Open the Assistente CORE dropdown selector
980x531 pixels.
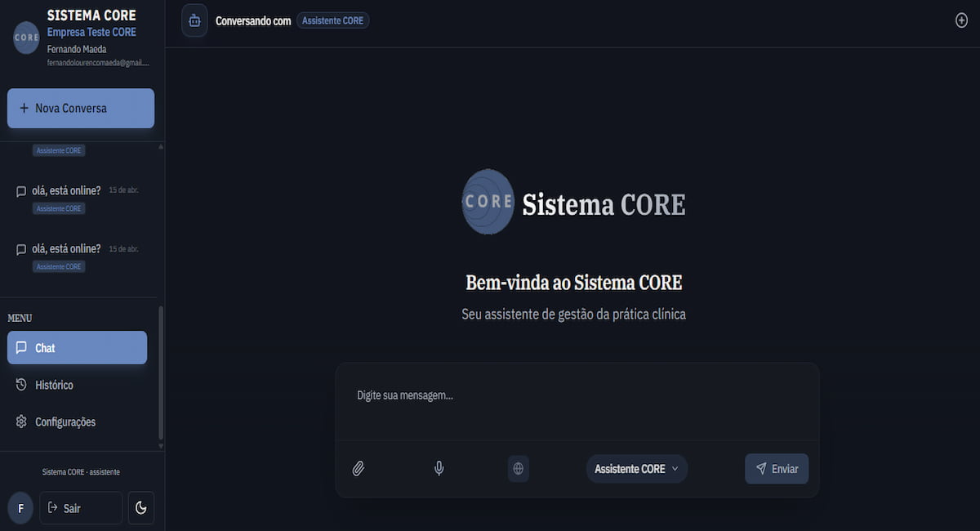pyautogui.click(x=637, y=469)
